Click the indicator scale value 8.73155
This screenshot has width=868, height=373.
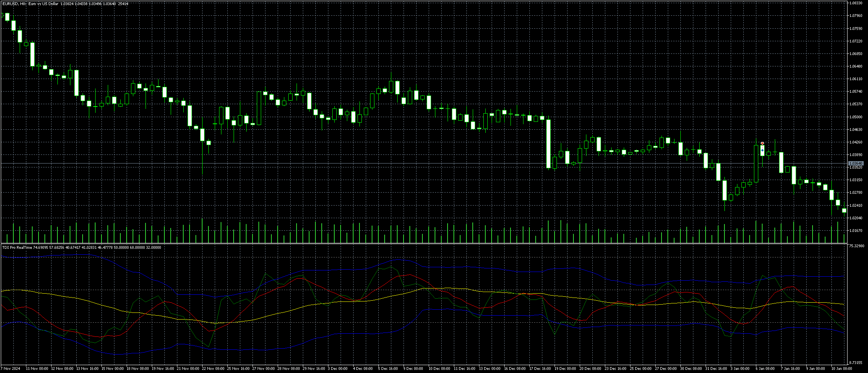tap(855, 362)
